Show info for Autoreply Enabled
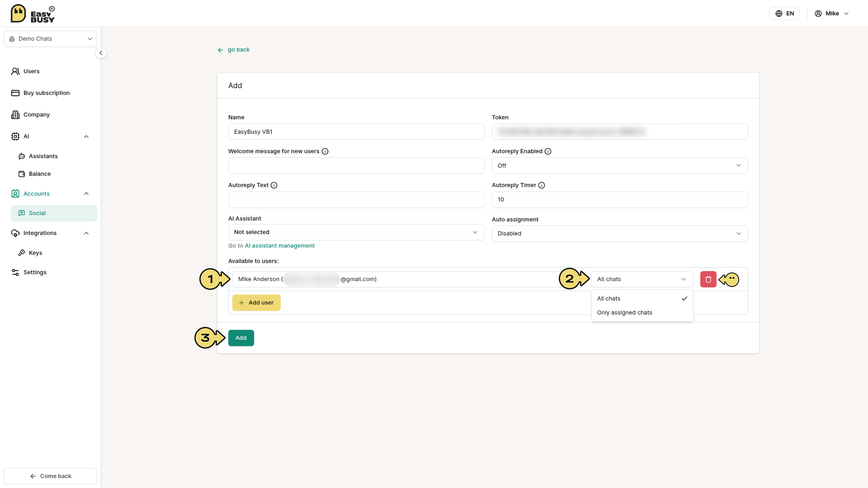The height and width of the screenshot is (488, 868). tap(548, 151)
